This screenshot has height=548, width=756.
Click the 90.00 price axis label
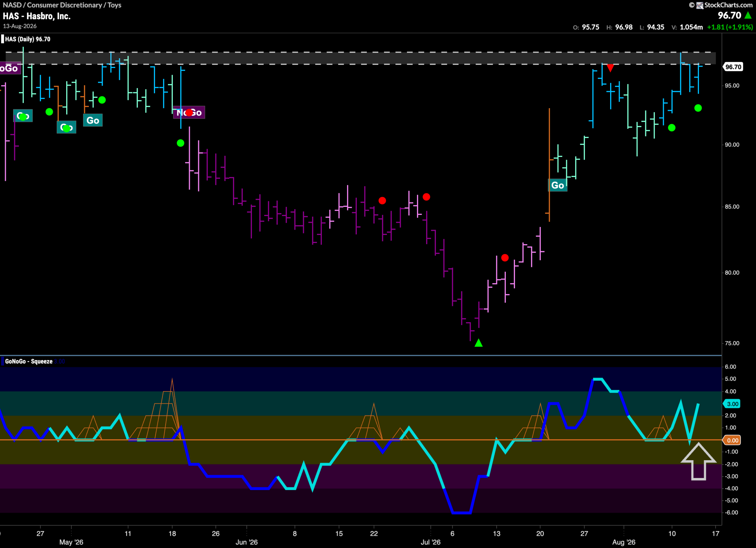click(732, 145)
